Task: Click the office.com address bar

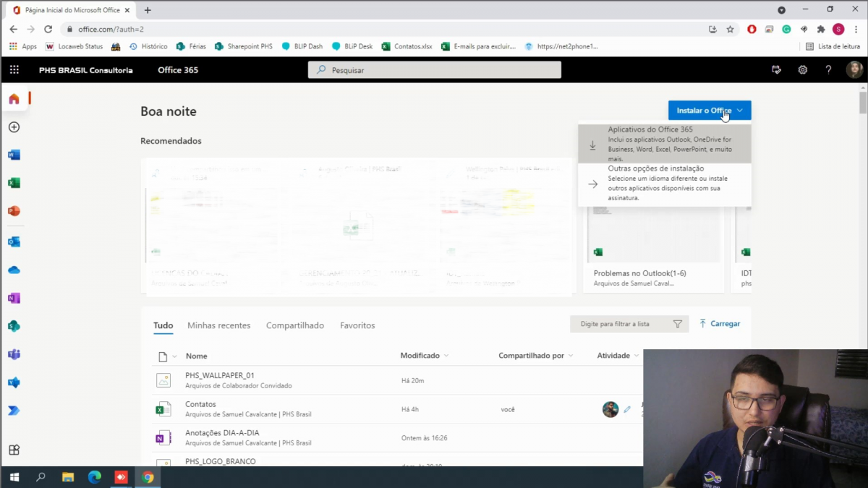Action: pyautogui.click(x=383, y=30)
